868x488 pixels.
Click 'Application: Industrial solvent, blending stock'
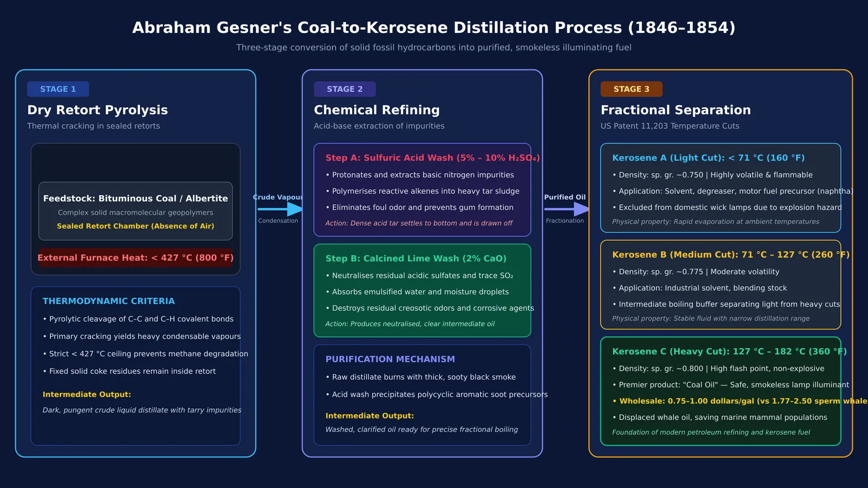point(699,288)
